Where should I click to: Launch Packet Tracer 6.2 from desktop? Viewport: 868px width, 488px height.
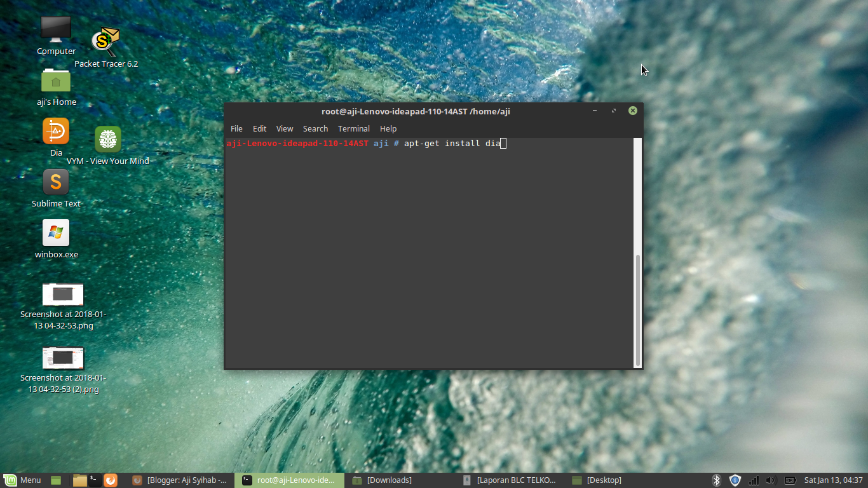tap(106, 48)
